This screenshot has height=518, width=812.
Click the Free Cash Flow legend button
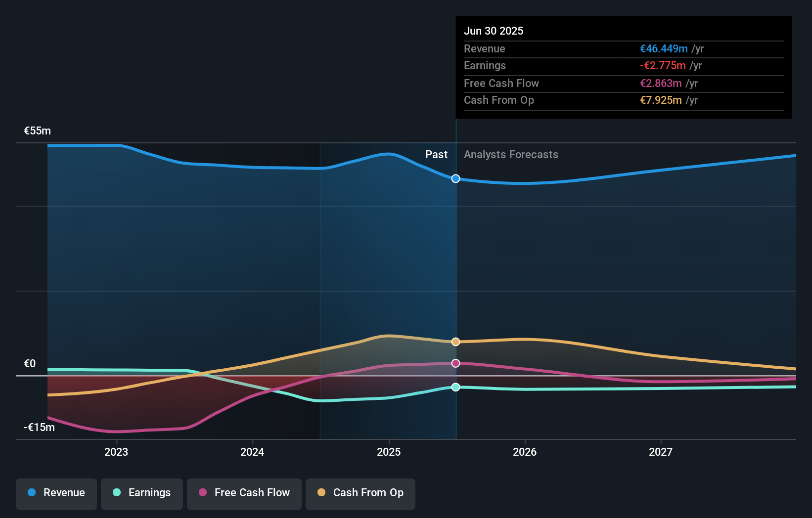pyautogui.click(x=244, y=493)
